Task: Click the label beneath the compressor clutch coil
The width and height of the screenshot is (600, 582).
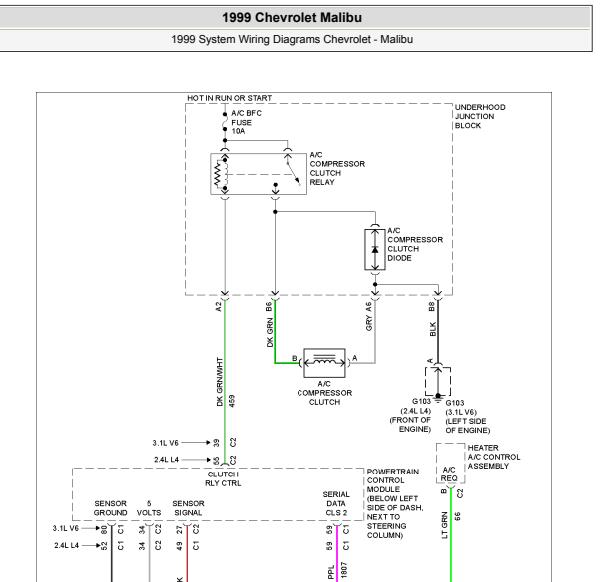Action: tap(324, 393)
